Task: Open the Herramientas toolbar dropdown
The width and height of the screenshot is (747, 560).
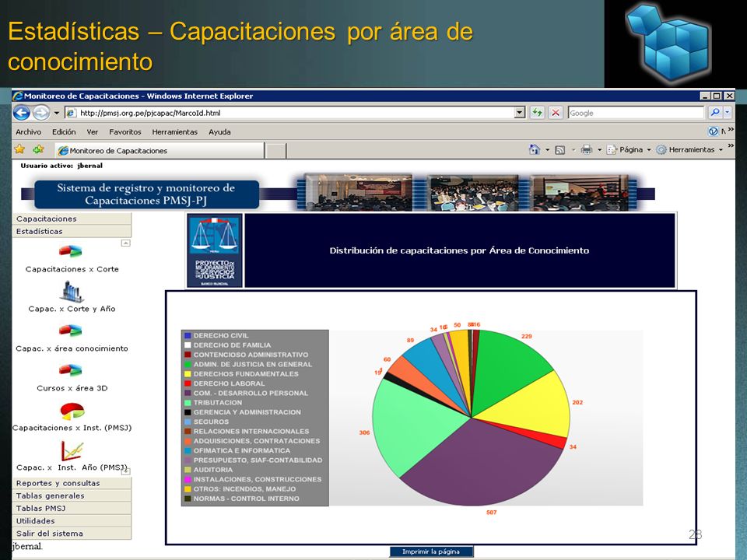Action: pyautogui.click(x=689, y=149)
